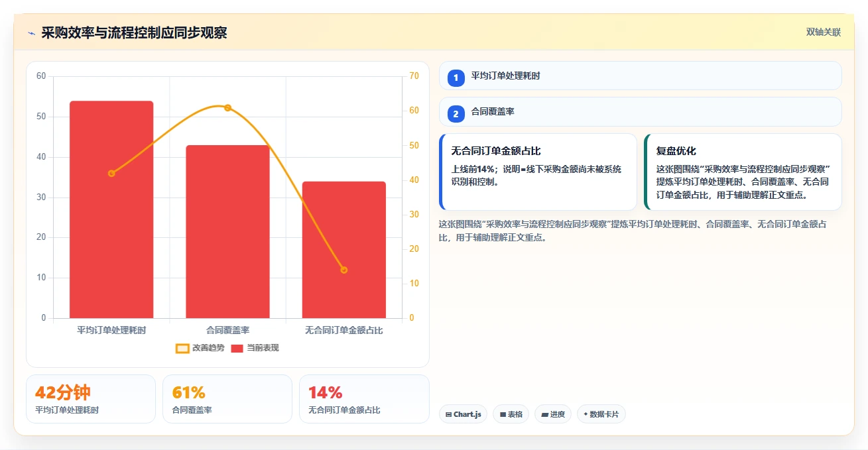
Task: Click the Chart.js tag
Action: [x=463, y=414]
